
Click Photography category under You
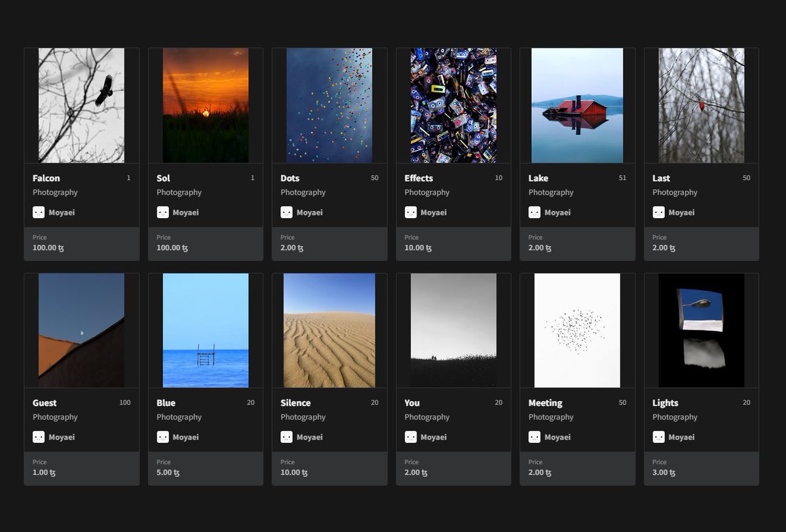[x=427, y=417]
